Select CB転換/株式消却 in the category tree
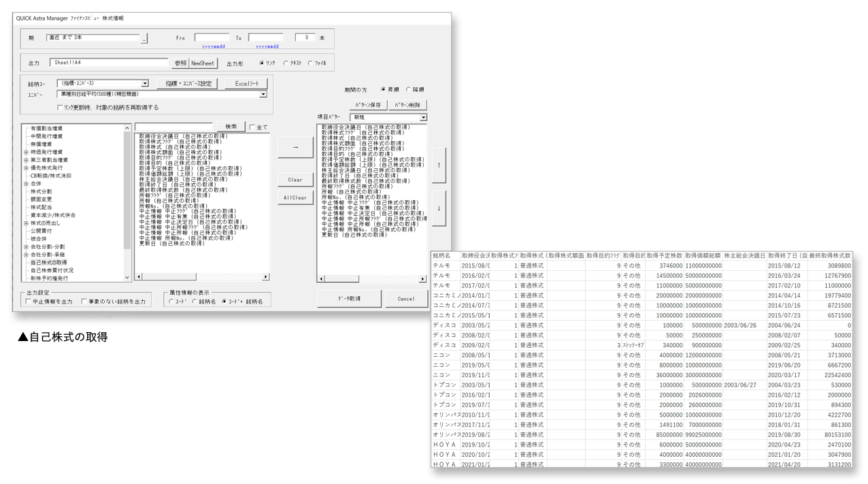 (x=51, y=176)
